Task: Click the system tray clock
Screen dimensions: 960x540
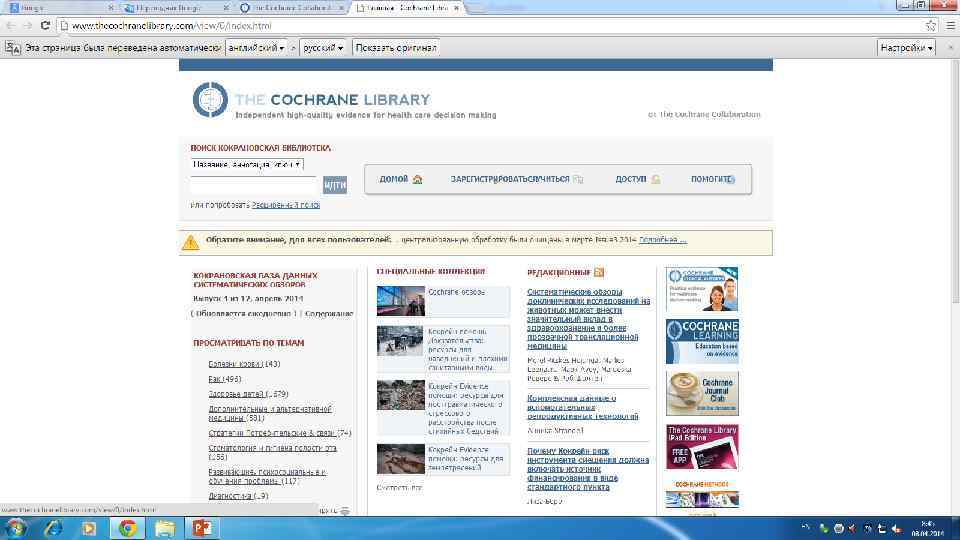Action: [x=927, y=528]
